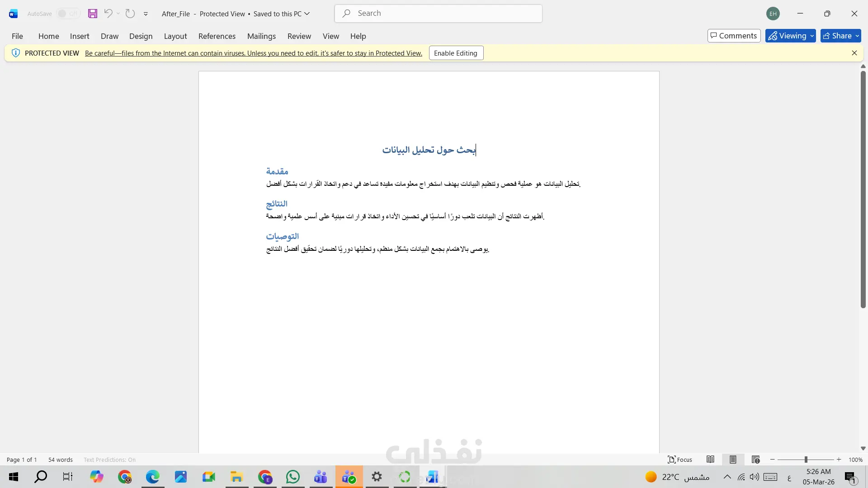Expand Customize Quick Access Toolbar arrow

coord(146,14)
